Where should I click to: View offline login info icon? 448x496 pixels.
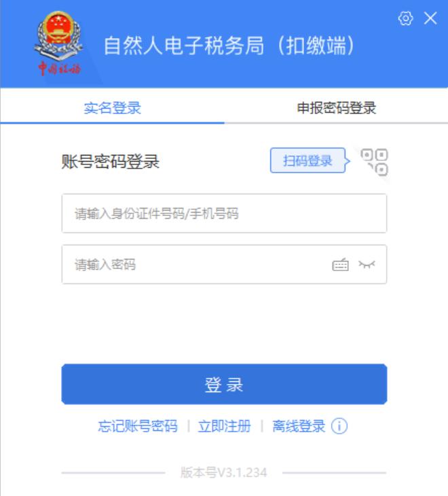pyautogui.click(x=339, y=426)
